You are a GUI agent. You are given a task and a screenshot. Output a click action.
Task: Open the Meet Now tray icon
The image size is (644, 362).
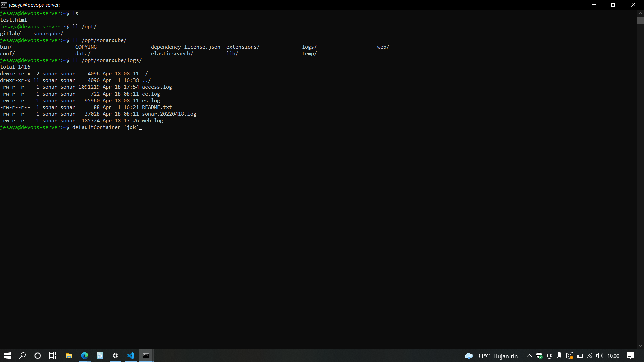click(x=549, y=356)
